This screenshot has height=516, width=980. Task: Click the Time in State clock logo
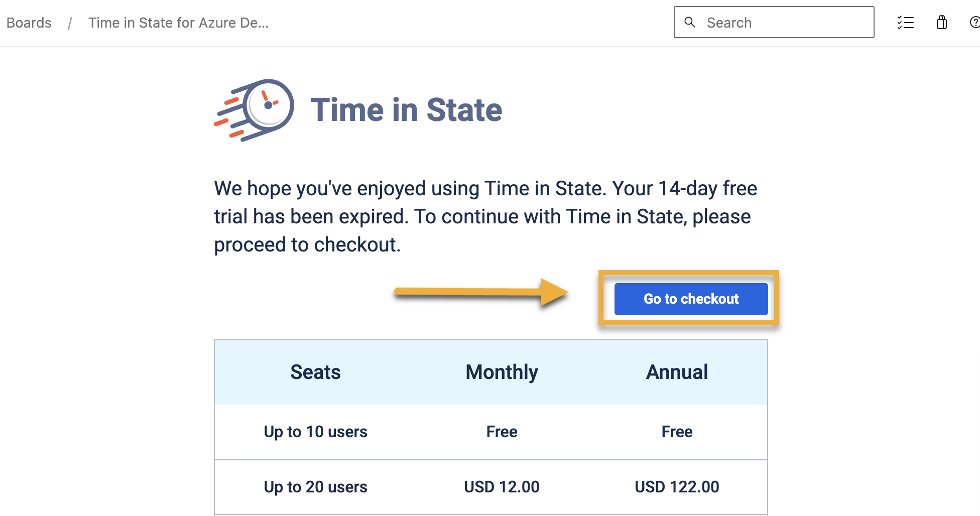256,110
